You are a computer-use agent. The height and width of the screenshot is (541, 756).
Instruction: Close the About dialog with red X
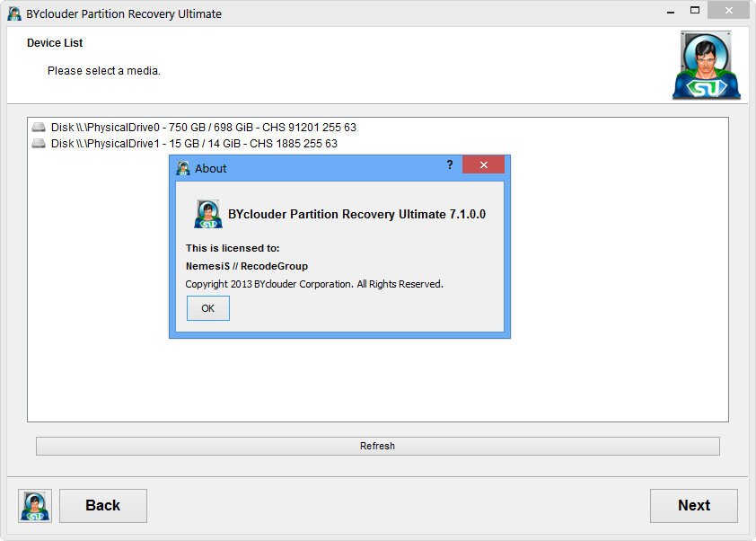tap(483, 165)
